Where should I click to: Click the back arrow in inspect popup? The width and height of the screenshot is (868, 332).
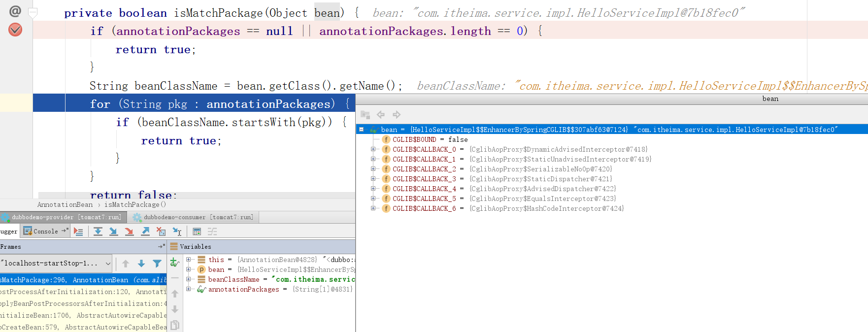381,115
